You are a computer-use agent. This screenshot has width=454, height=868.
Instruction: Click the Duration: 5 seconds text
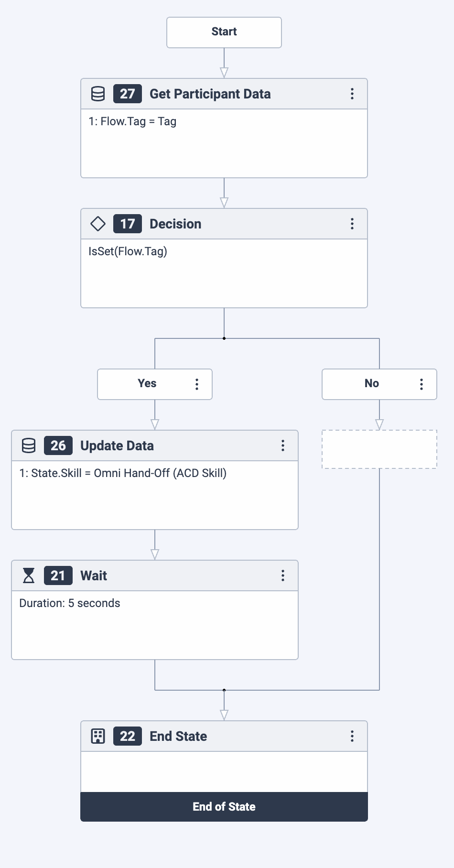click(70, 603)
